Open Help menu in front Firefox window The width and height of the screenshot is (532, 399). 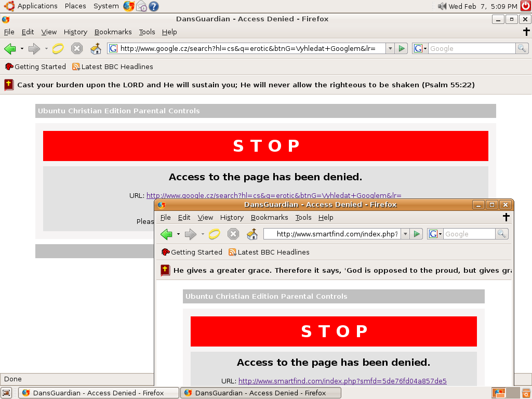pyautogui.click(x=326, y=218)
